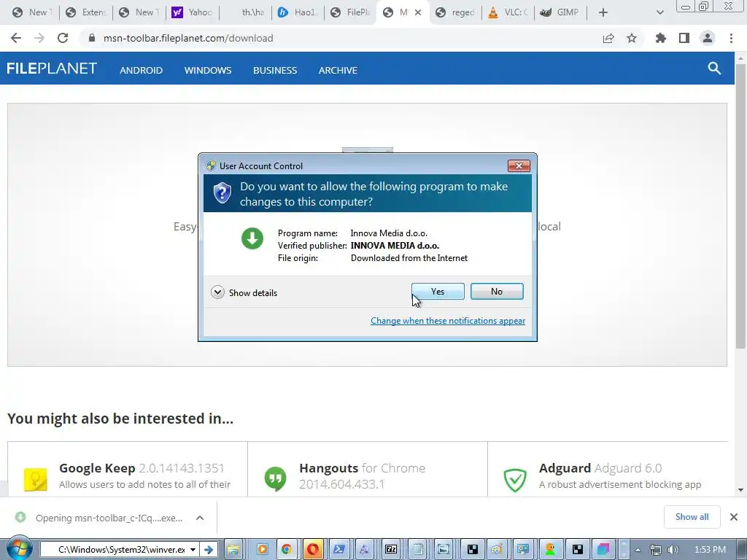Open the ANDROID menu item
747x560 pixels.
(141, 70)
